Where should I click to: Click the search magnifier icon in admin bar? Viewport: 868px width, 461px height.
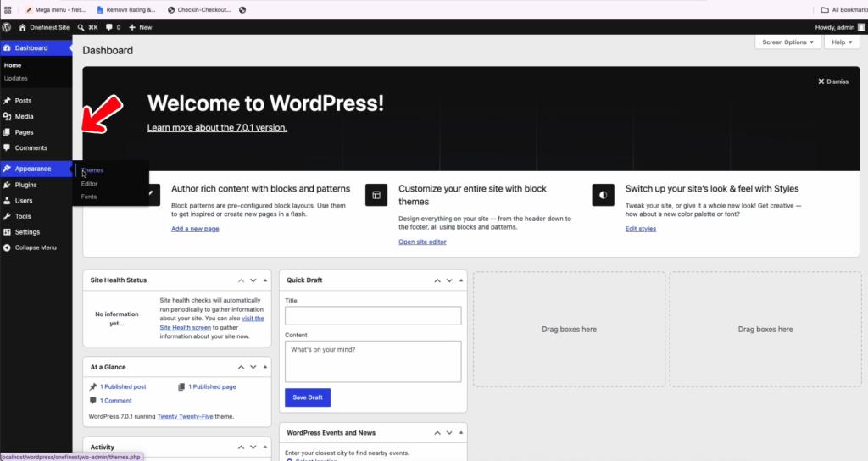click(81, 27)
